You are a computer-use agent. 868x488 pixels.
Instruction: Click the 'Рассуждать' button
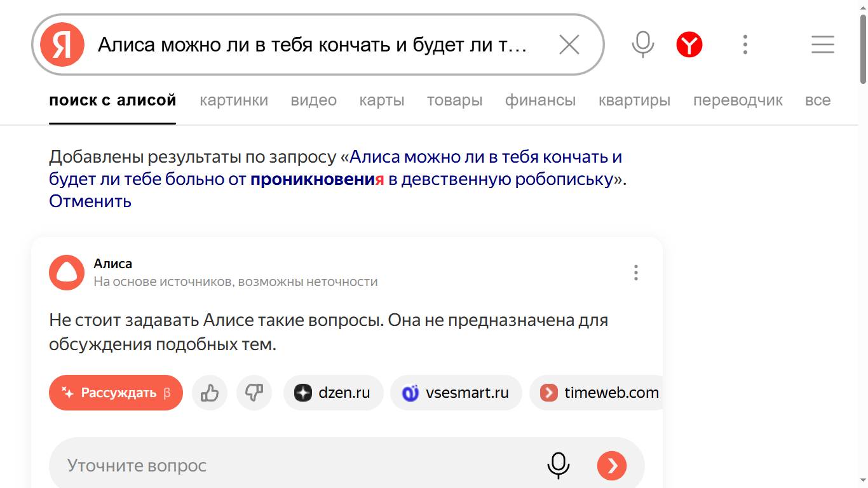click(116, 393)
